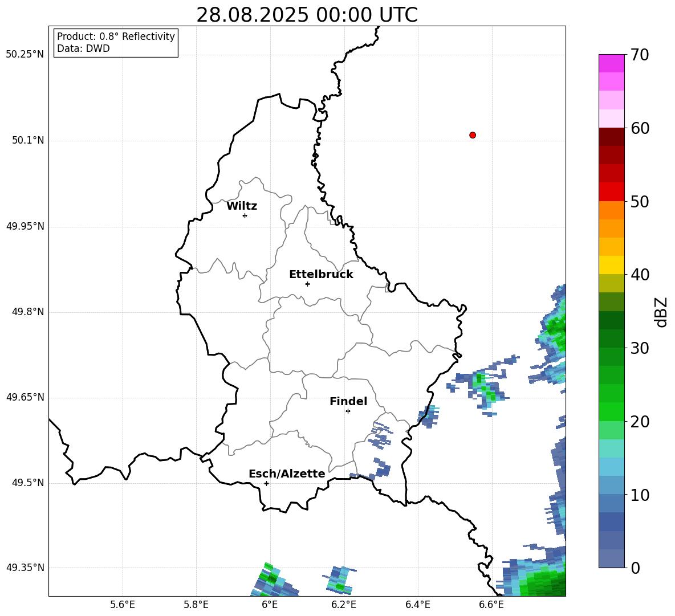Click the red radar site marker dot
Screen dimensions: 675x616
tap(472, 135)
